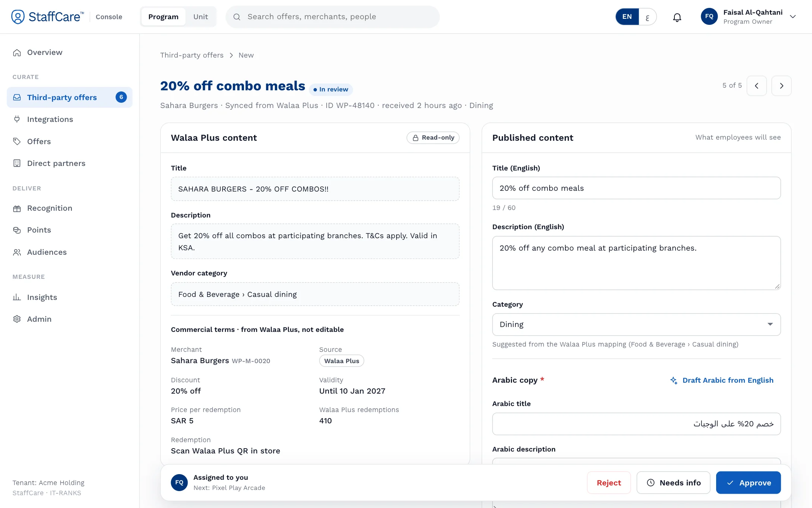Click the Admin gear icon

tap(17, 319)
